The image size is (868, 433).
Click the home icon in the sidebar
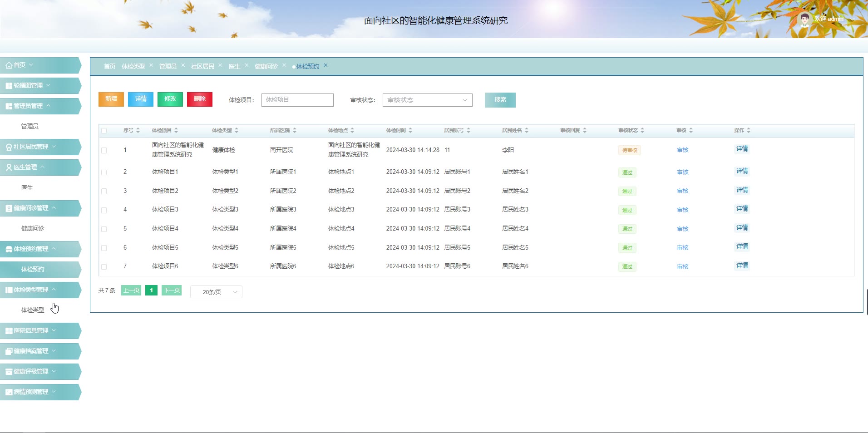[x=9, y=65]
